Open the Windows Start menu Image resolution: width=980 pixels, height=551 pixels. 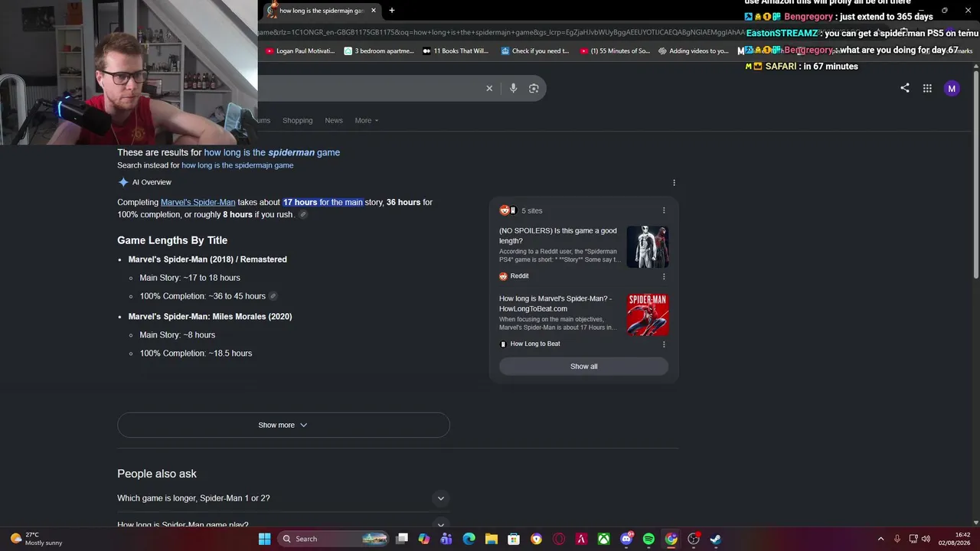coord(264,539)
